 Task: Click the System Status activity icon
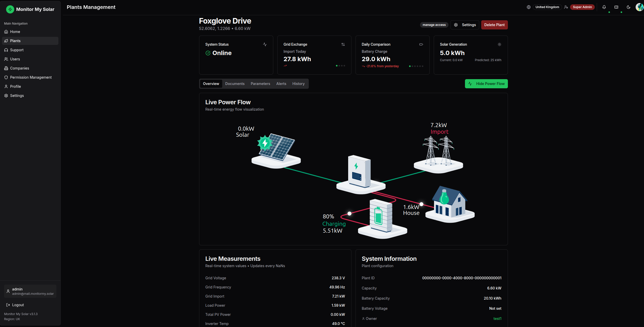pyautogui.click(x=265, y=44)
